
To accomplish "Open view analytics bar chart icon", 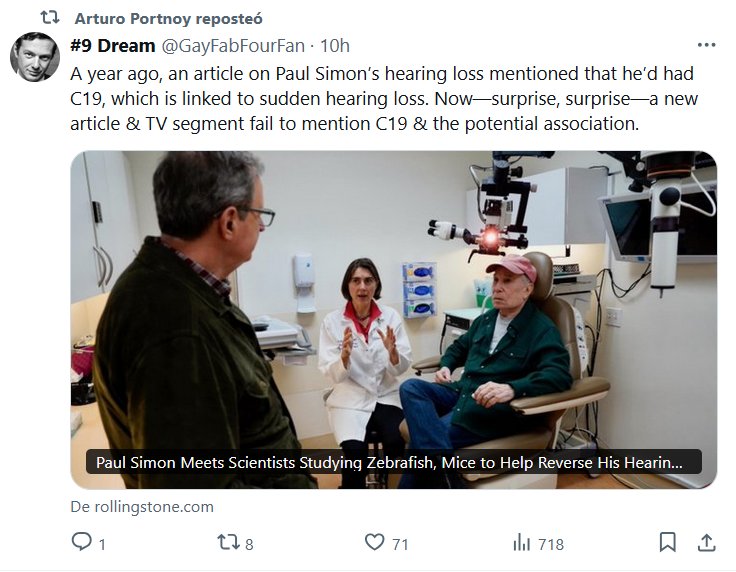I will point(521,543).
